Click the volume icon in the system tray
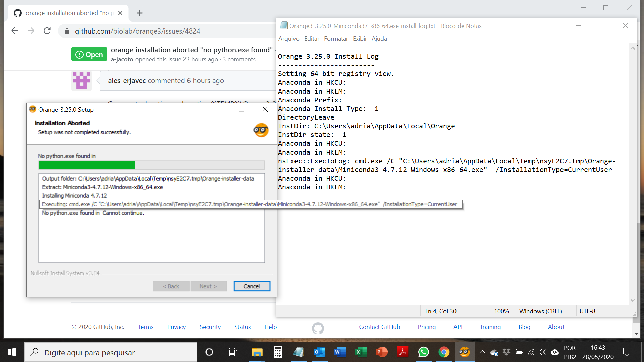Viewport: 644px width, 362px height. (542, 352)
